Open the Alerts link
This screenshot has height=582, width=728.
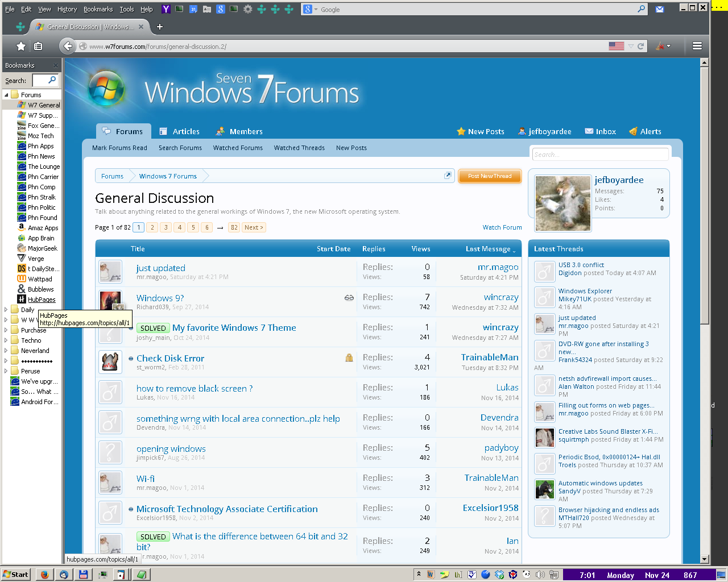click(645, 131)
